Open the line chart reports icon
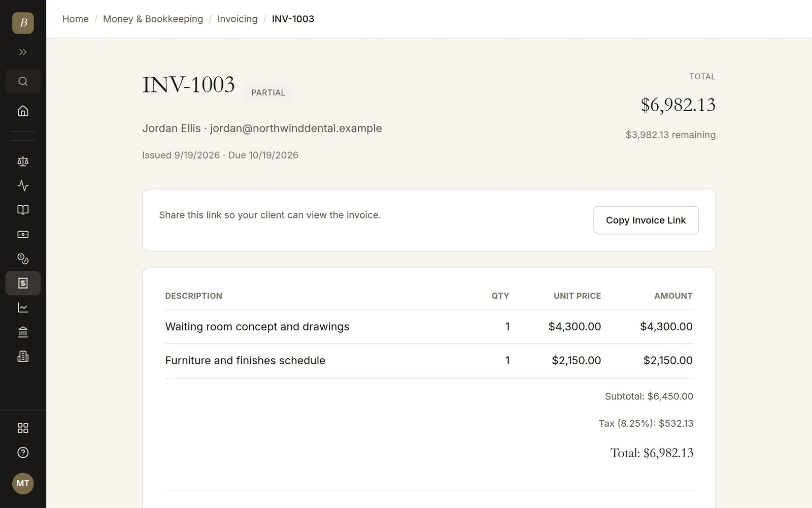Screen dimensions: 812x508 [x=23, y=307]
